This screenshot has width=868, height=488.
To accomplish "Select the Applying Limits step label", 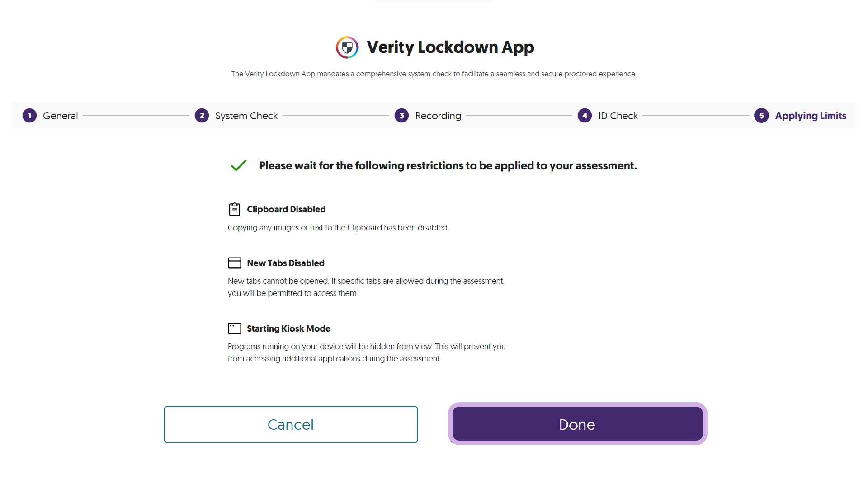I will (x=811, y=116).
